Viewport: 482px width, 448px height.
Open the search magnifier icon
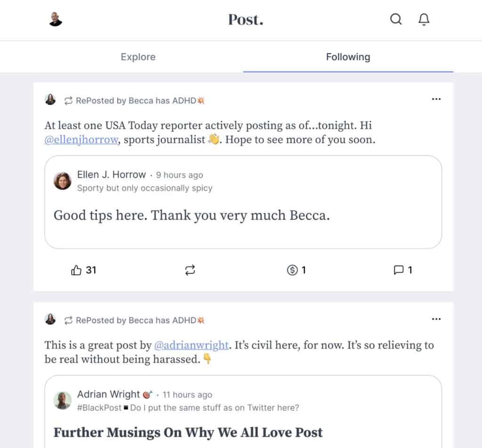(x=396, y=19)
